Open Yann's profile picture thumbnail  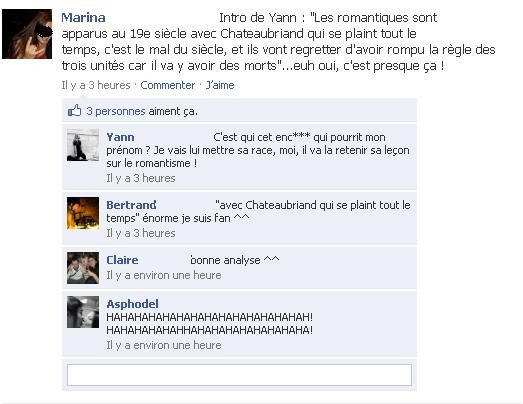[83, 145]
